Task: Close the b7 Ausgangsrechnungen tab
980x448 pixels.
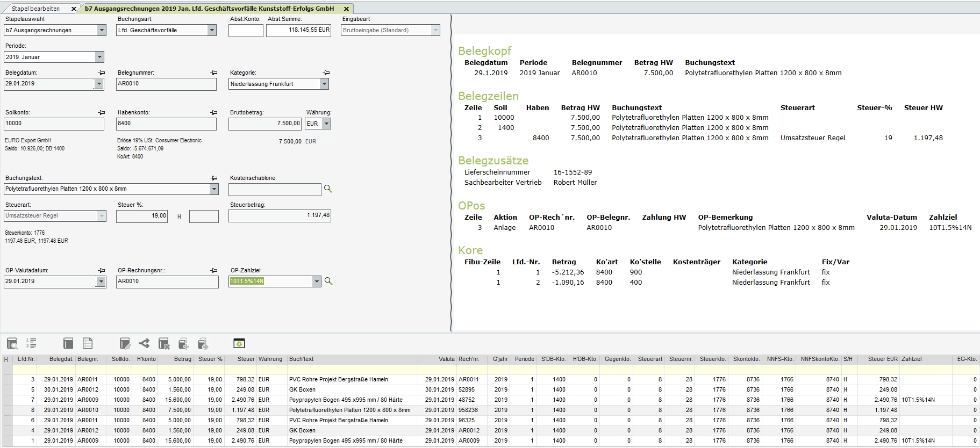Action: coord(347,9)
